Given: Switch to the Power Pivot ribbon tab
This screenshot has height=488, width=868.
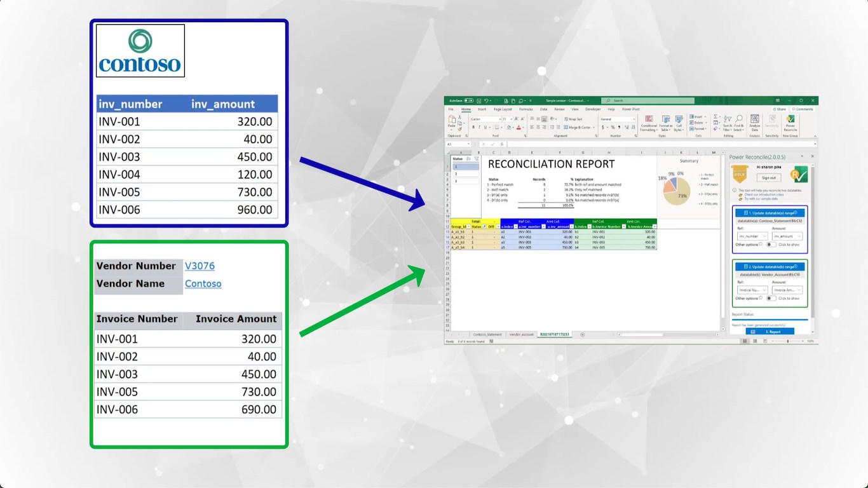Looking at the screenshot, I should pos(631,109).
